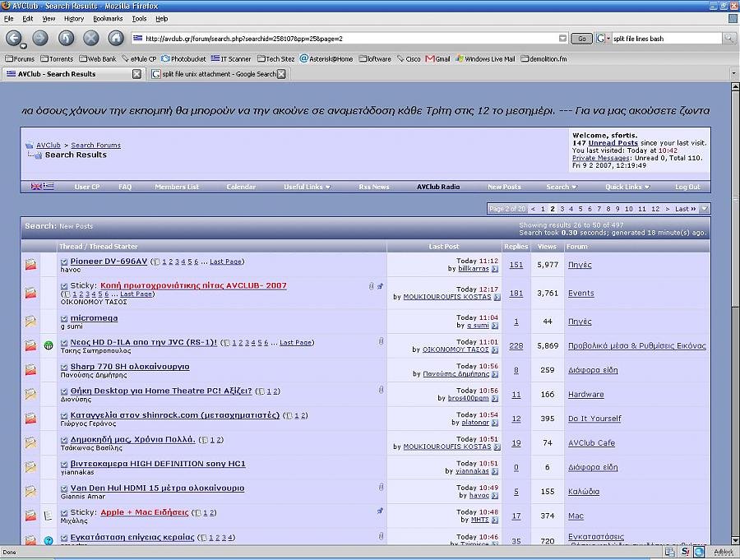Click the folder status icon of the Pioneer DV-696AV thread
This screenshot has width=740, height=560.
point(30,265)
